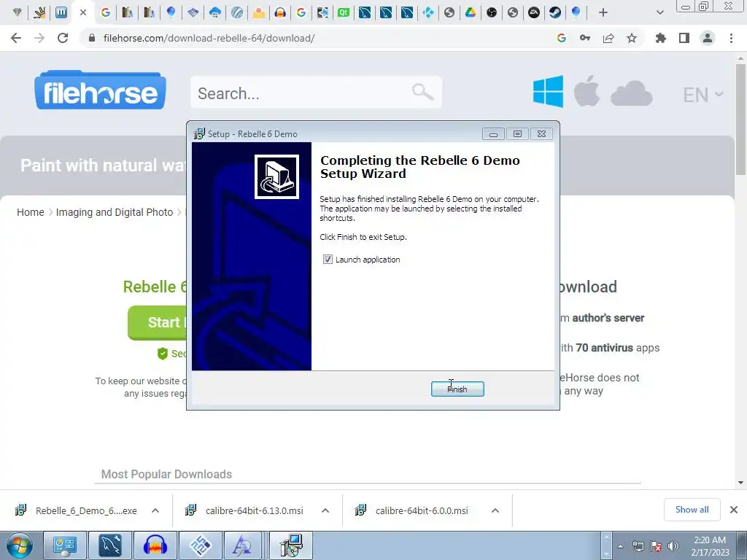
Task: Close the downloads bar
Action: point(734,510)
